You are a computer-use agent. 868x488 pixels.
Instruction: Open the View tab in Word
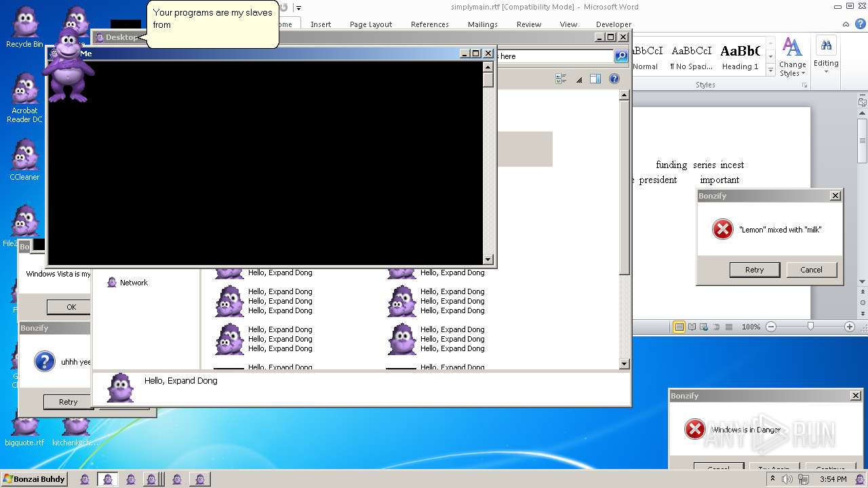568,24
